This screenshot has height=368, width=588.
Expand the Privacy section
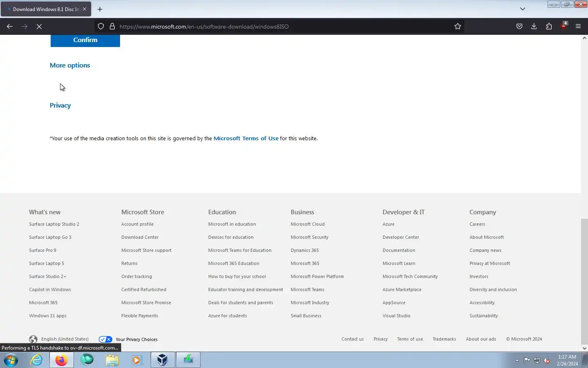(x=60, y=105)
